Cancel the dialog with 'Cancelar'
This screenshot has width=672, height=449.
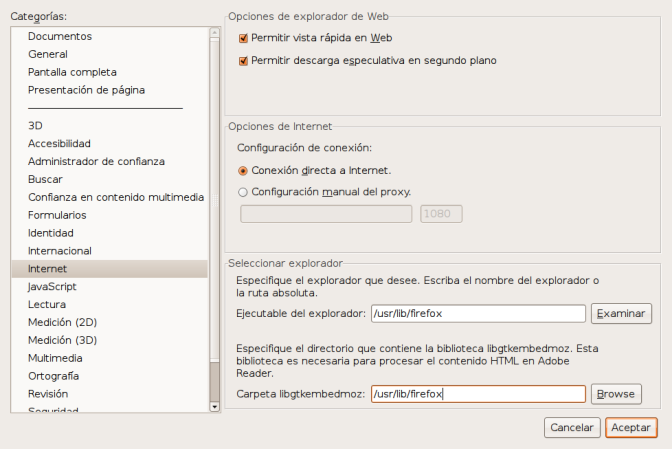(x=572, y=428)
